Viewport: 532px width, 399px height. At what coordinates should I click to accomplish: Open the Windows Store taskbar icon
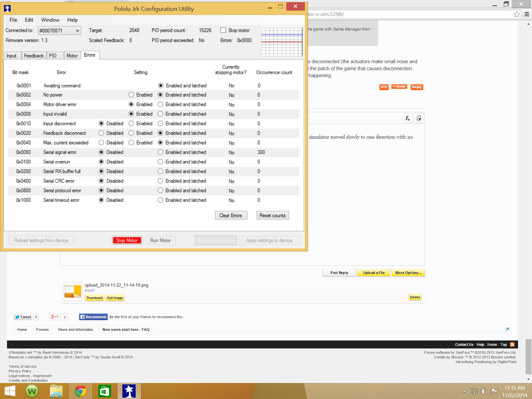point(104,391)
